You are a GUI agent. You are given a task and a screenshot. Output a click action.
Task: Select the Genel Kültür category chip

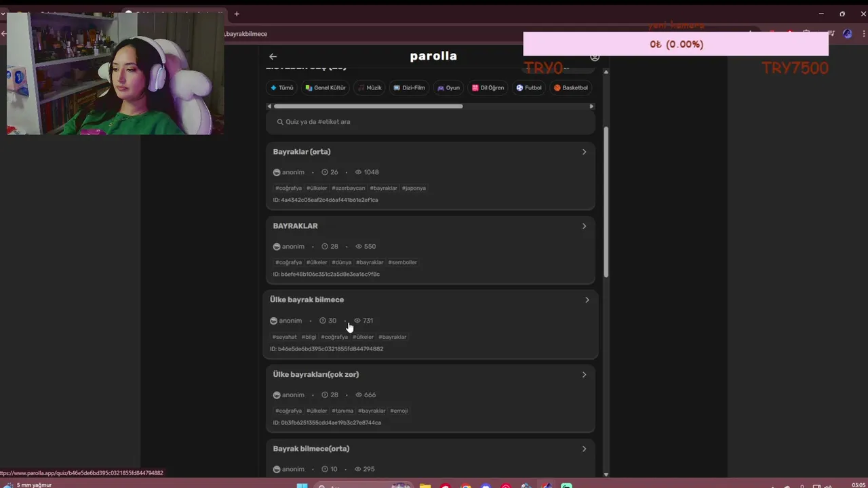[x=325, y=87]
